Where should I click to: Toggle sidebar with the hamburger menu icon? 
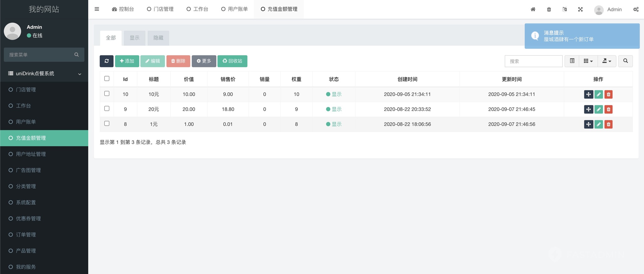97,9
